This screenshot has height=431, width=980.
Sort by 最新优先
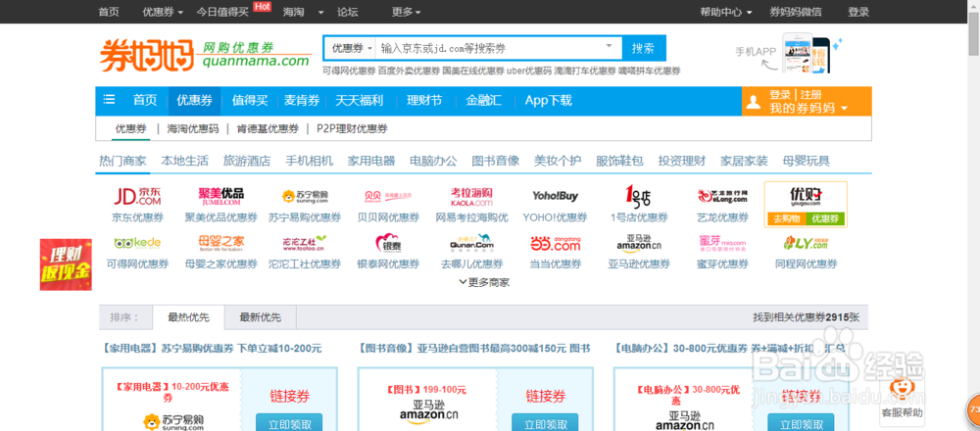[260, 317]
